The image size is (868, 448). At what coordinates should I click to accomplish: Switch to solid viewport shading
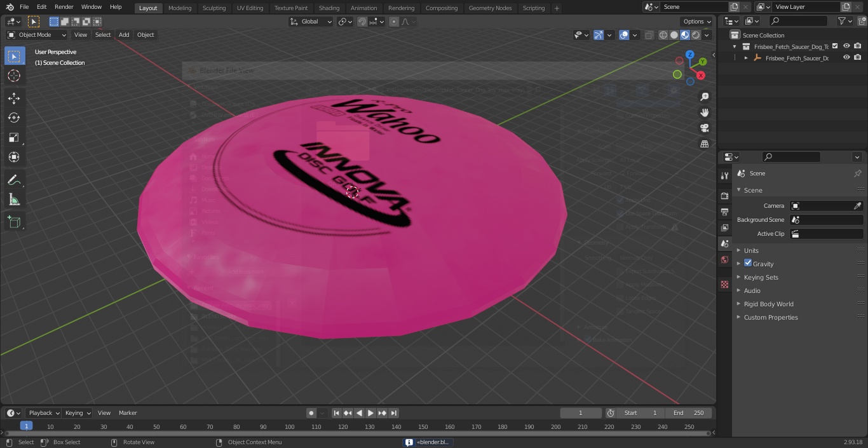[674, 35]
